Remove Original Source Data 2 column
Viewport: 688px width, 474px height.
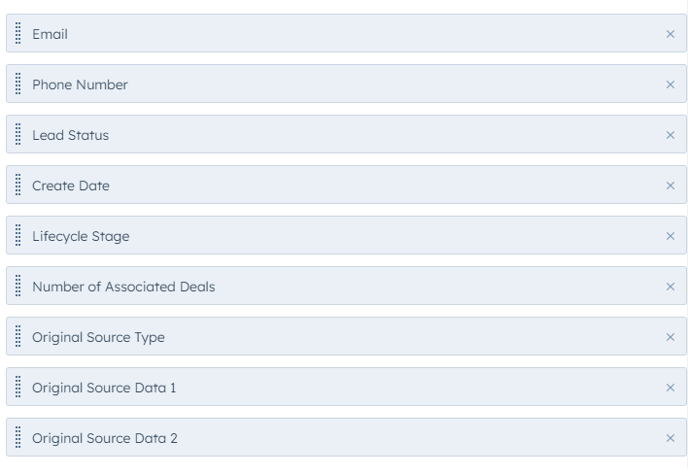click(670, 438)
